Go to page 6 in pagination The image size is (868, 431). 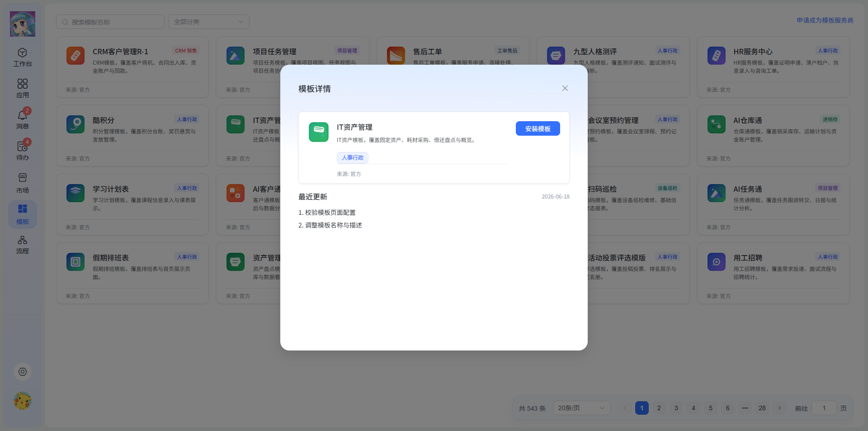728,408
